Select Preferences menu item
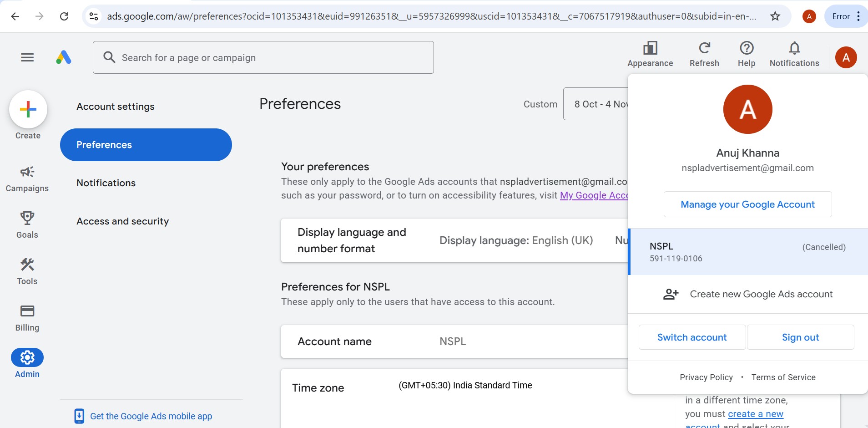The height and width of the screenshot is (428, 868). coord(146,145)
